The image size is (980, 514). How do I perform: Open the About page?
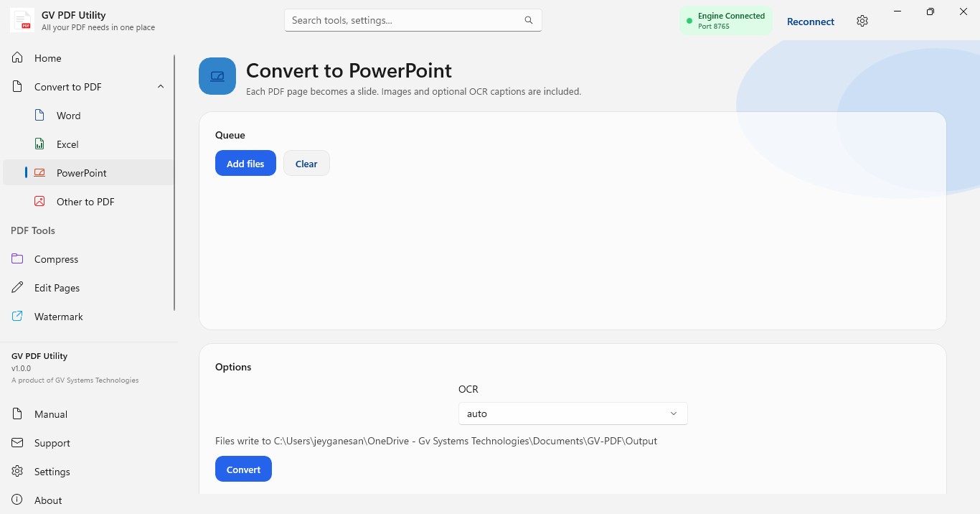(x=88, y=500)
